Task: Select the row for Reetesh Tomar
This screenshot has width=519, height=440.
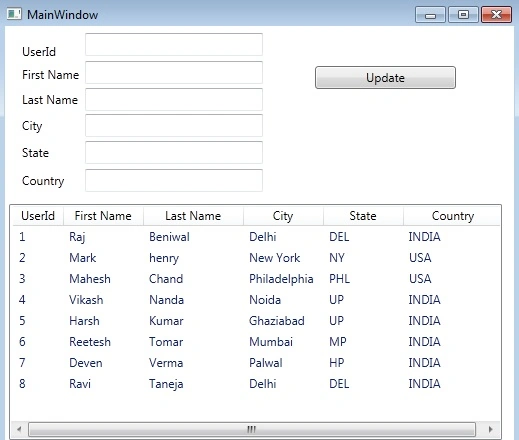Action: (256, 342)
